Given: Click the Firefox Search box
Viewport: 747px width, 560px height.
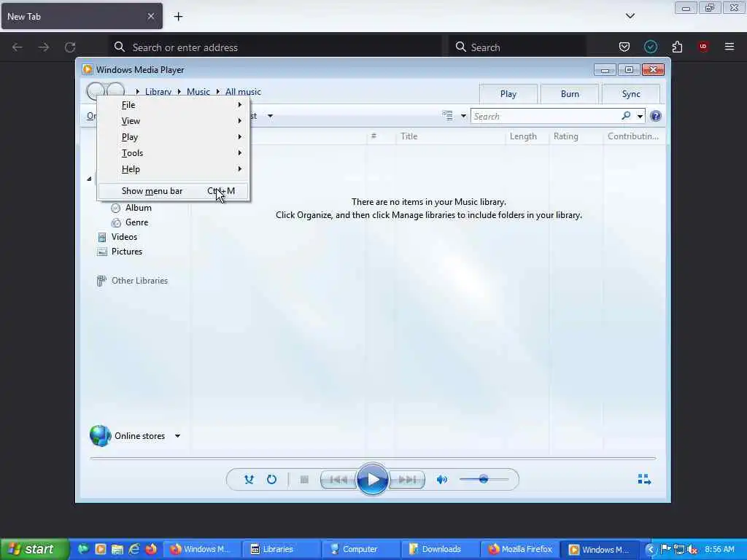Looking at the screenshot, I should click(518, 47).
